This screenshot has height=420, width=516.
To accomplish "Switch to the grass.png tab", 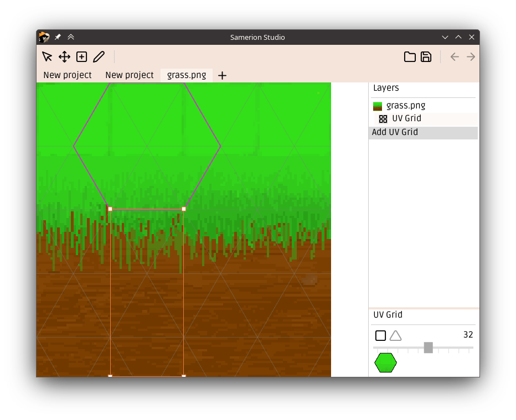I will [186, 75].
